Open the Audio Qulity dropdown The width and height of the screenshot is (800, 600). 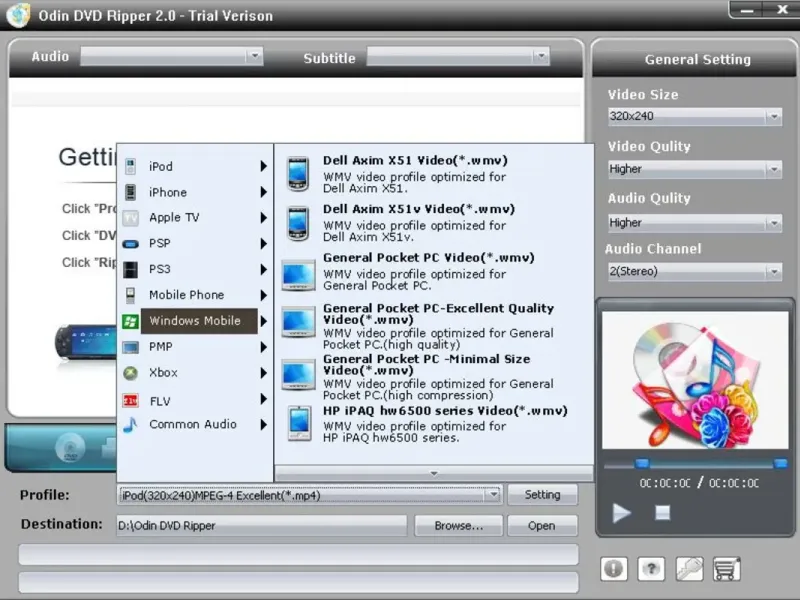pos(694,223)
